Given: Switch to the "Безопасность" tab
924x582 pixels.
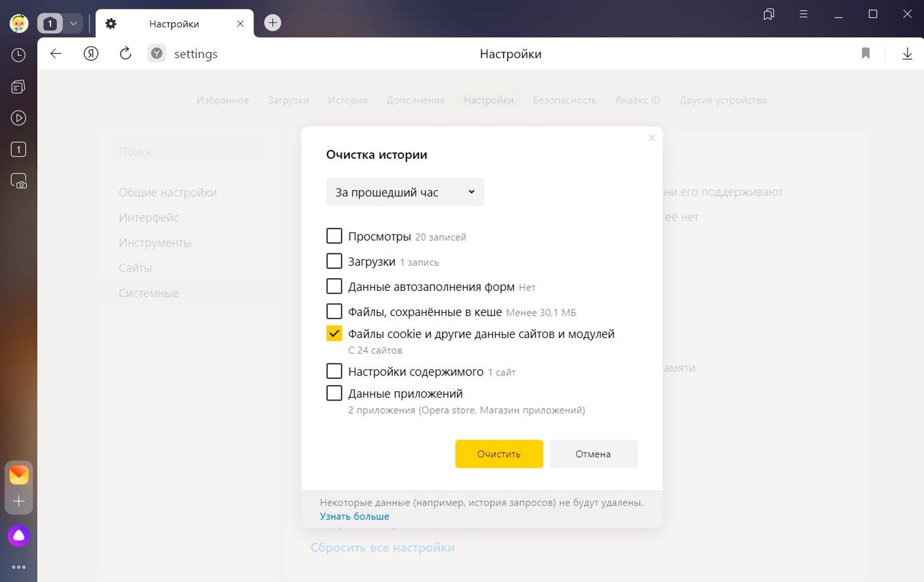Looking at the screenshot, I should pyautogui.click(x=564, y=100).
